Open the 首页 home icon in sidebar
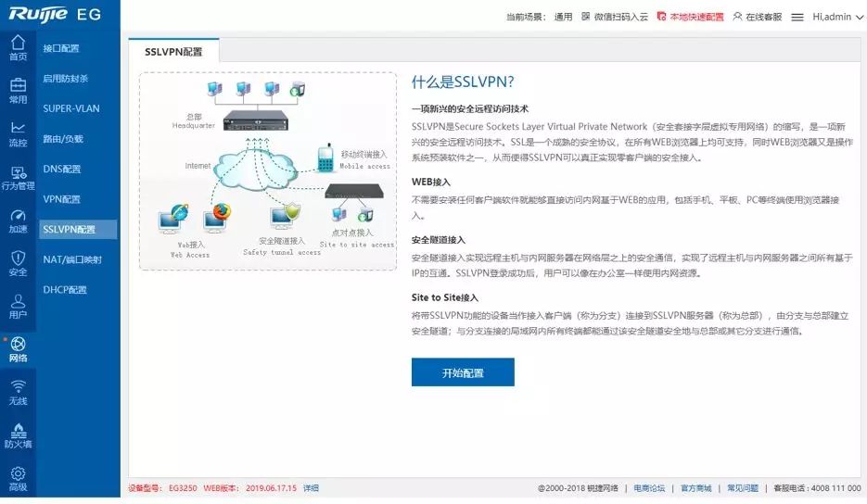The image size is (867, 504). point(18,48)
